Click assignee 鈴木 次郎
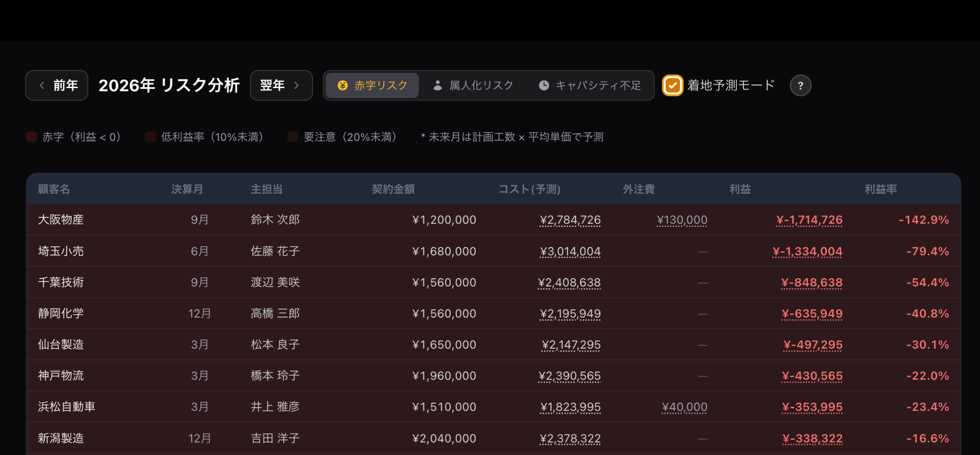 [275, 220]
